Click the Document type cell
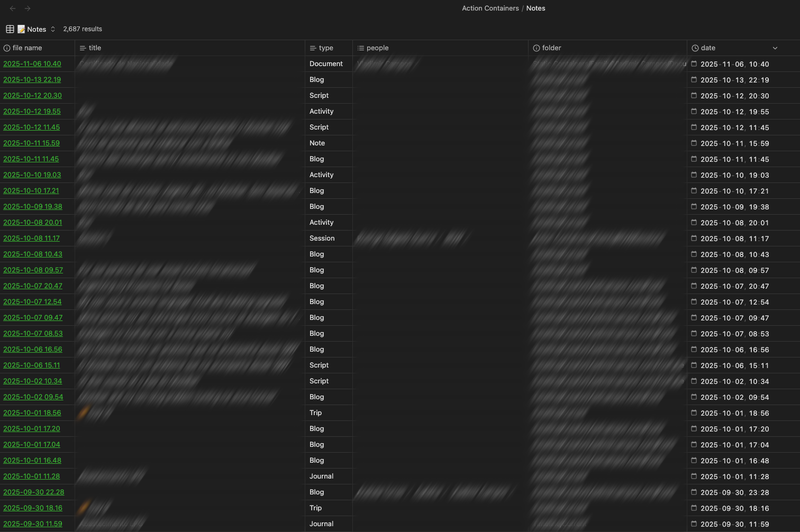The image size is (800, 532). pos(326,64)
